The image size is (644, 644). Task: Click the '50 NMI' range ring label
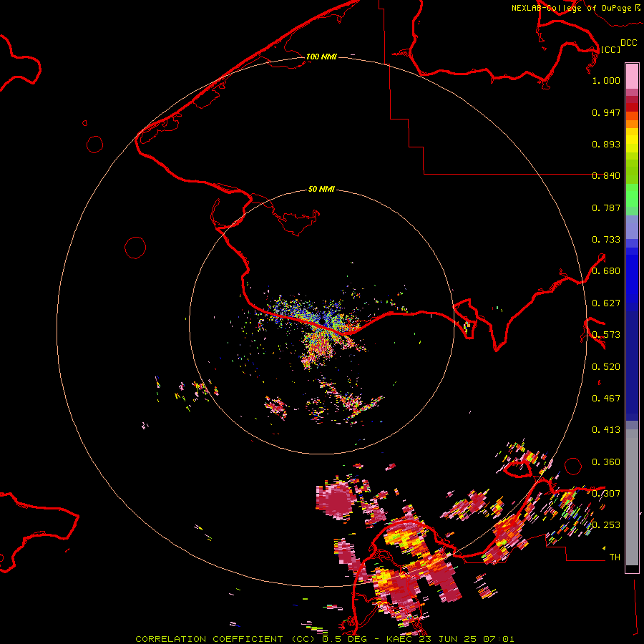(x=321, y=189)
